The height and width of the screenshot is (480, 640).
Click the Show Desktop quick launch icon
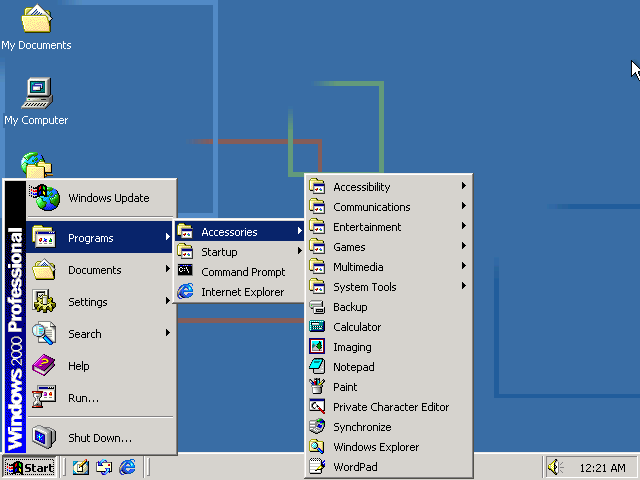point(80,467)
